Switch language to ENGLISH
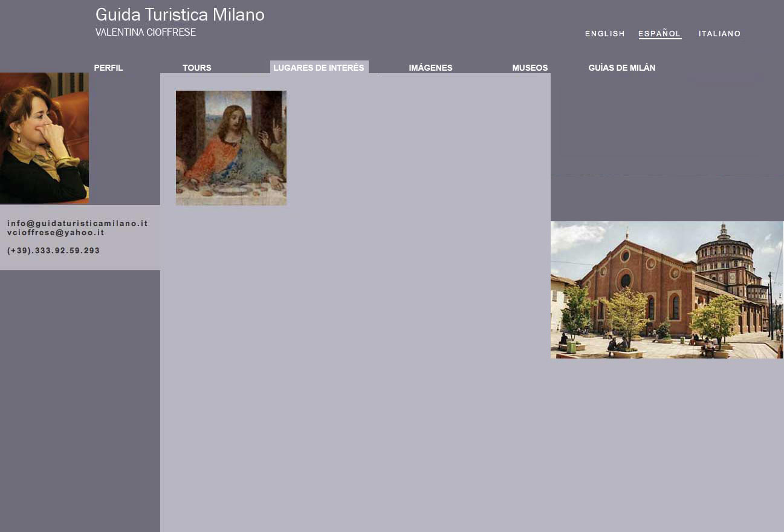This screenshot has width=784, height=532. click(605, 34)
